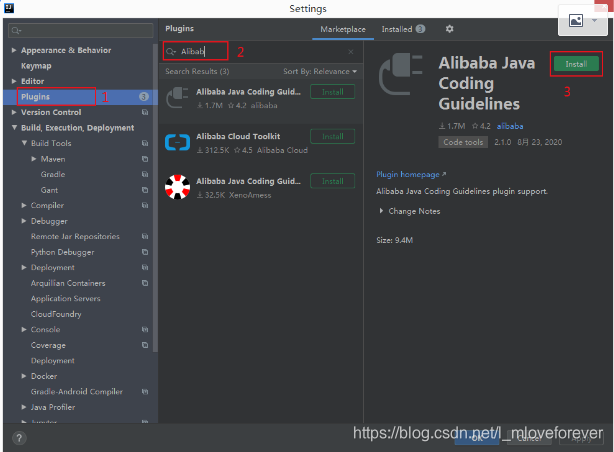Viewport: 614px width, 452px height.
Task: Install Alibaba Cloud Toolkit plugin
Action: point(332,136)
